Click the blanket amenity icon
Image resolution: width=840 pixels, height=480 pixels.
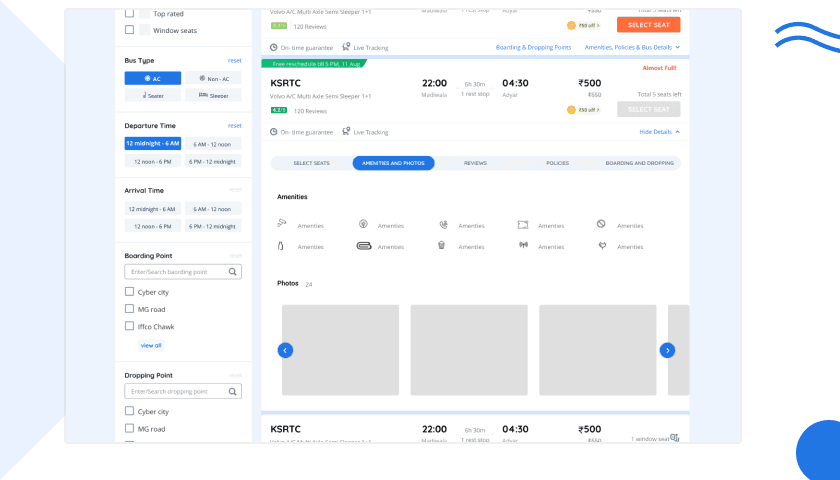point(364,246)
